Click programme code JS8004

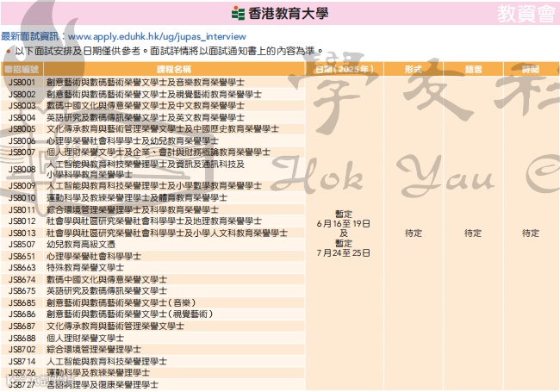pyautogui.click(x=22, y=117)
